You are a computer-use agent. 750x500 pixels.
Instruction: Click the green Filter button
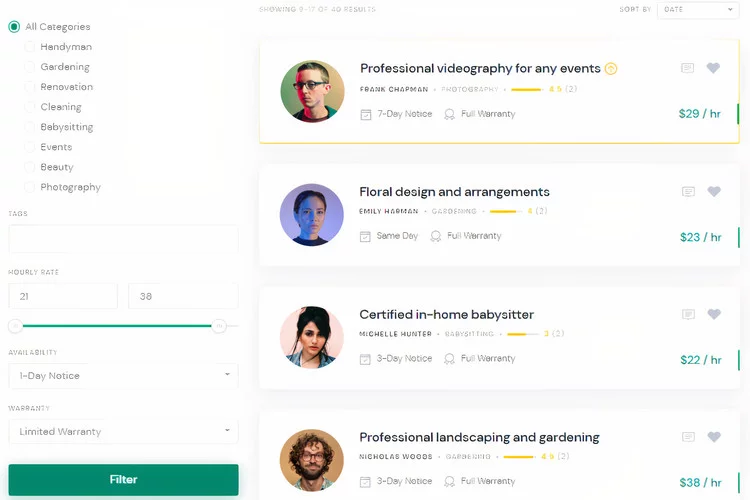pos(123,479)
